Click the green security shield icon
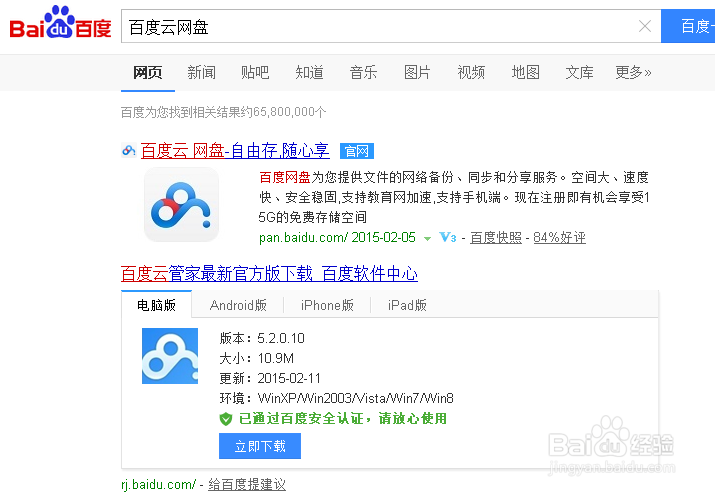Screen dimensions: 715x492 (x=226, y=419)
